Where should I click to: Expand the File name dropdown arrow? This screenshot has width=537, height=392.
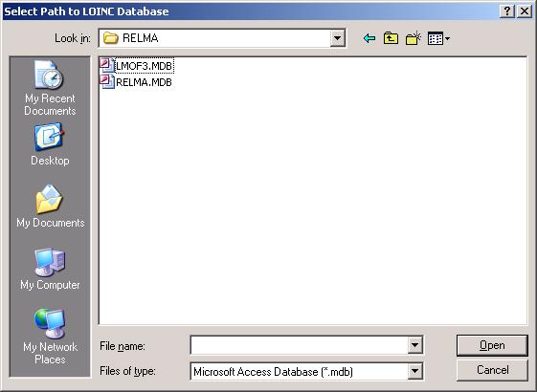(x=414, y=345)
